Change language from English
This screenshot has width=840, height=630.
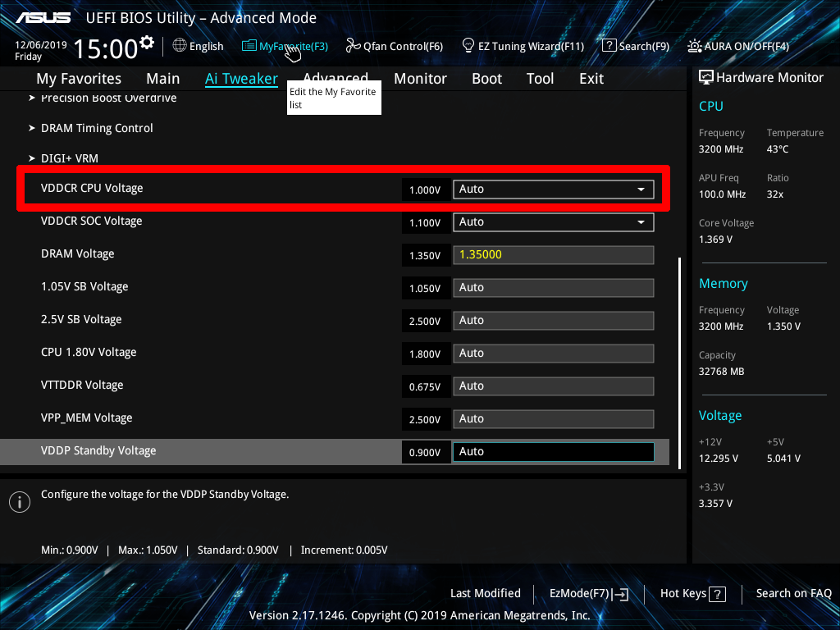(x=206, y=46)
